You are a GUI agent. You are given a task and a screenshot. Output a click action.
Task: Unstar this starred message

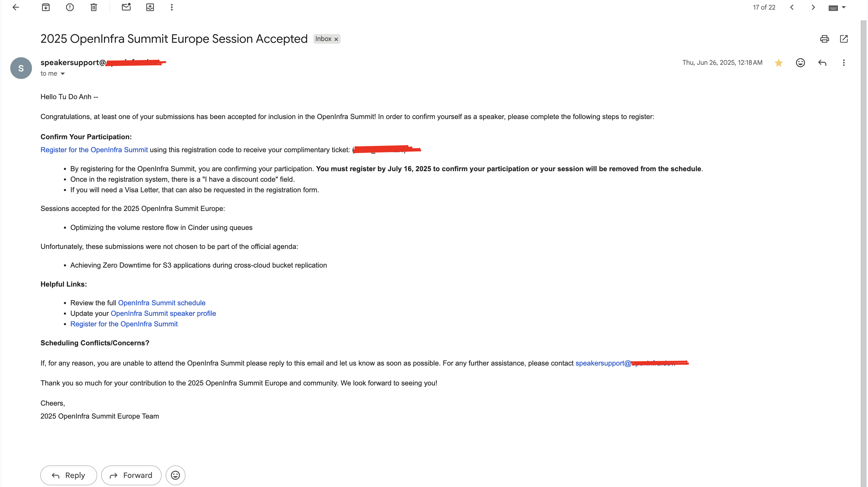779,63
